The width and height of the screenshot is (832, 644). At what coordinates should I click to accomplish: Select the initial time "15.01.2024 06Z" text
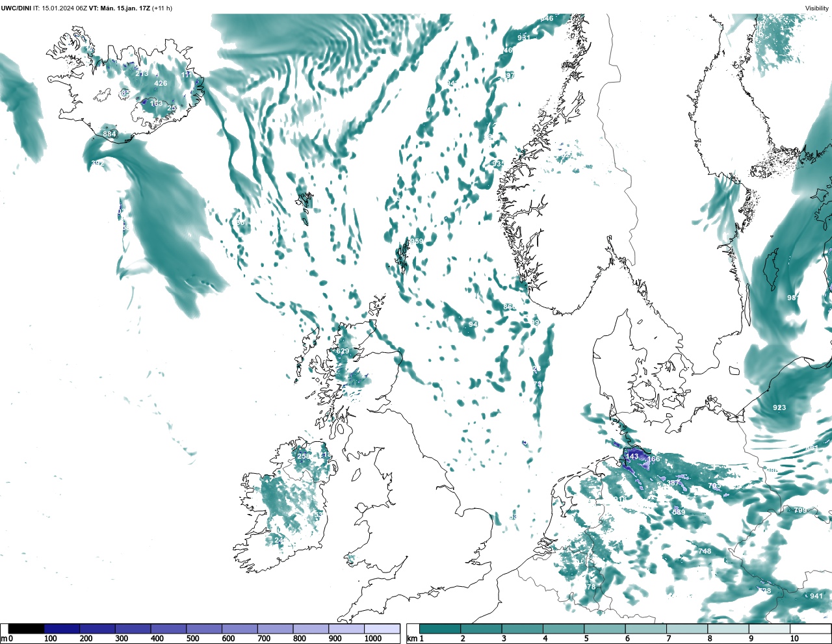click(65, 8)
